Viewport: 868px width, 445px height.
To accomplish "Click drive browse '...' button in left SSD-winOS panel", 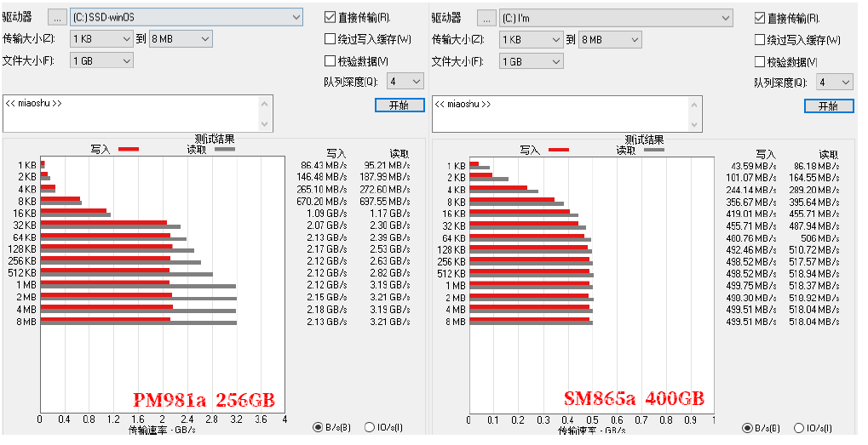I will click(57, 18).
